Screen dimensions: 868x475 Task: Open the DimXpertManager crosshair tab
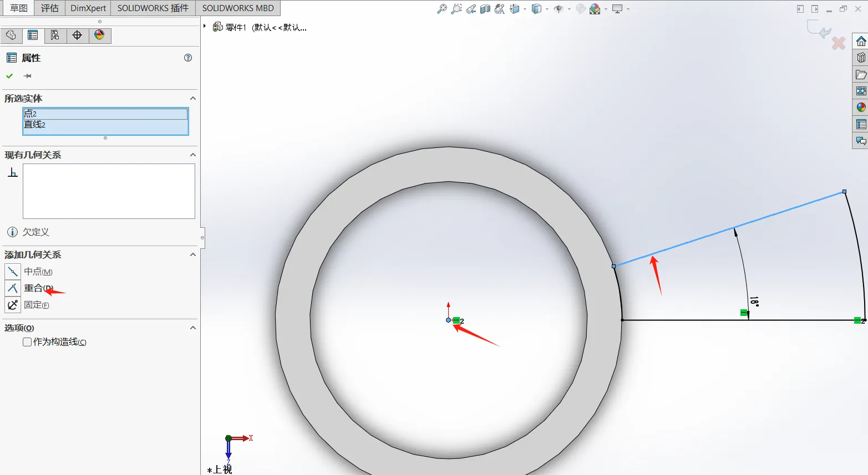[77, 35]
